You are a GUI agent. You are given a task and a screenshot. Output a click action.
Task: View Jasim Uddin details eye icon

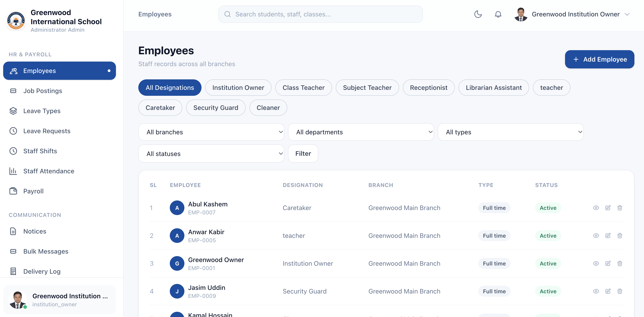596,291
